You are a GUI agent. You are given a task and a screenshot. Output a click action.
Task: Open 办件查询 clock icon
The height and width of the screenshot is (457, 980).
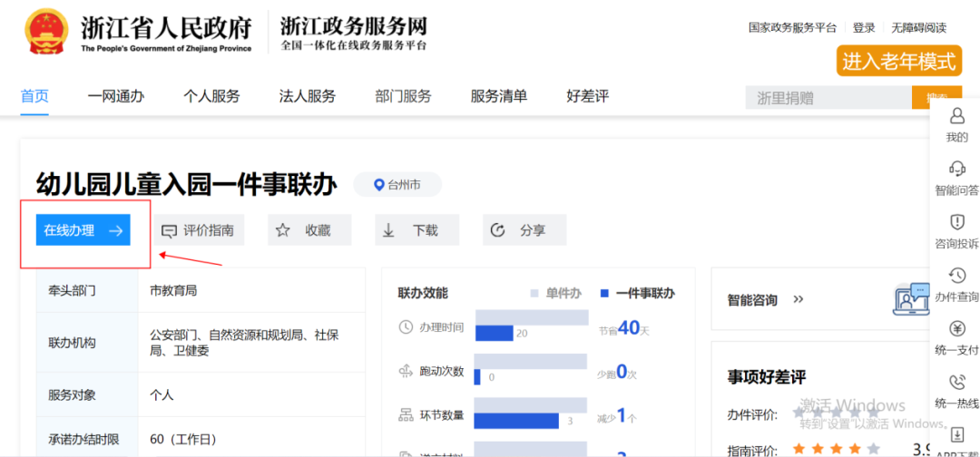pyautogui.click(x=956, y=276)
